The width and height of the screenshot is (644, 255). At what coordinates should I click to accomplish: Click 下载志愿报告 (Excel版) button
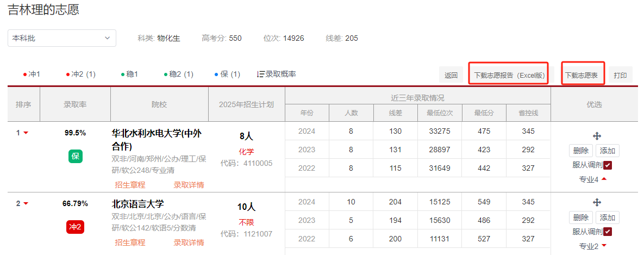tap(509, 76)
